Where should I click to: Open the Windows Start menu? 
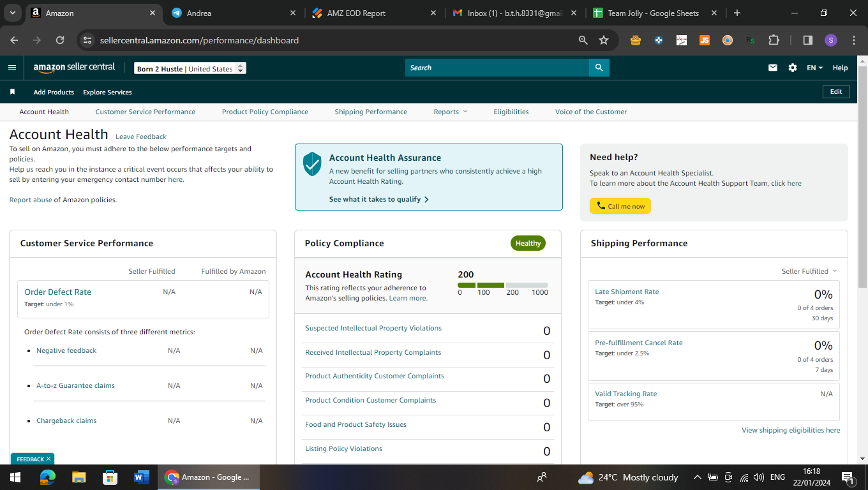(15, 477)
